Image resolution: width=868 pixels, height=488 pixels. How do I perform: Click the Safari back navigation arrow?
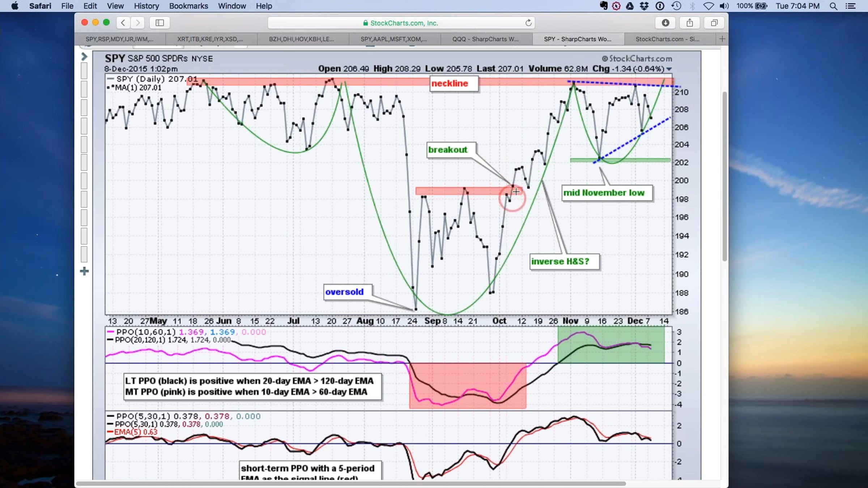tap(123, 23)
